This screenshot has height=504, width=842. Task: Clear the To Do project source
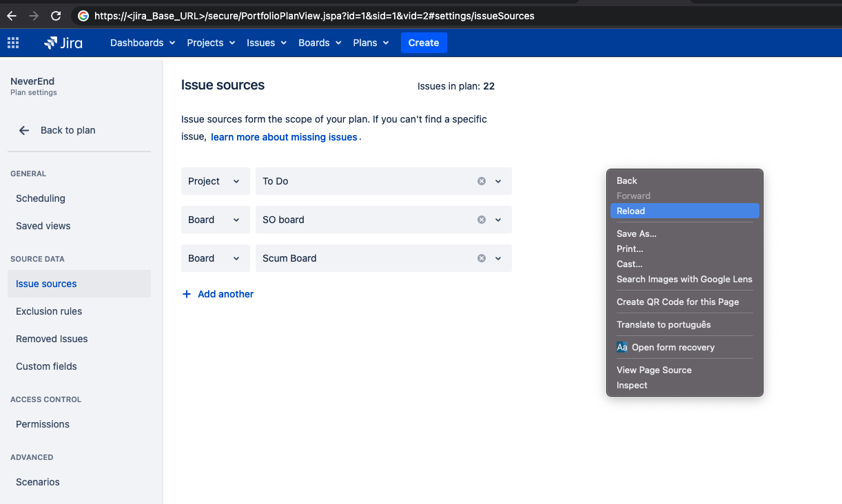[x=482, y=181]
